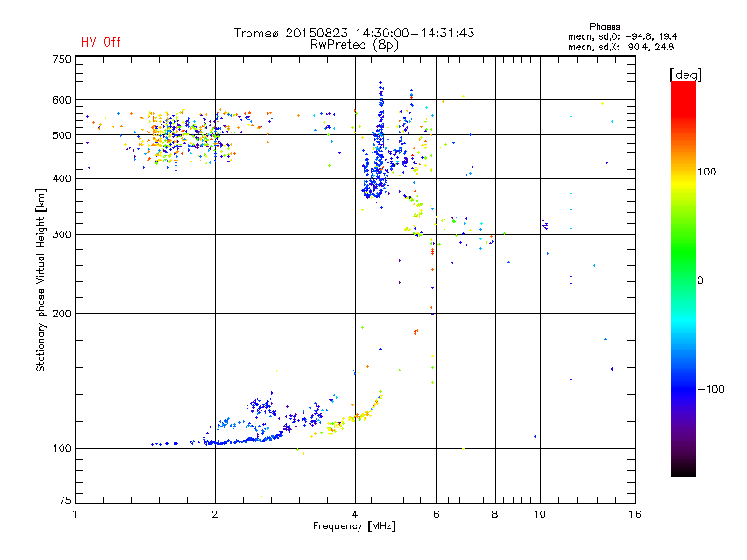Click the y-axis tick label '750'
Viewport: 747px width, 560px height.
[62, 59]
